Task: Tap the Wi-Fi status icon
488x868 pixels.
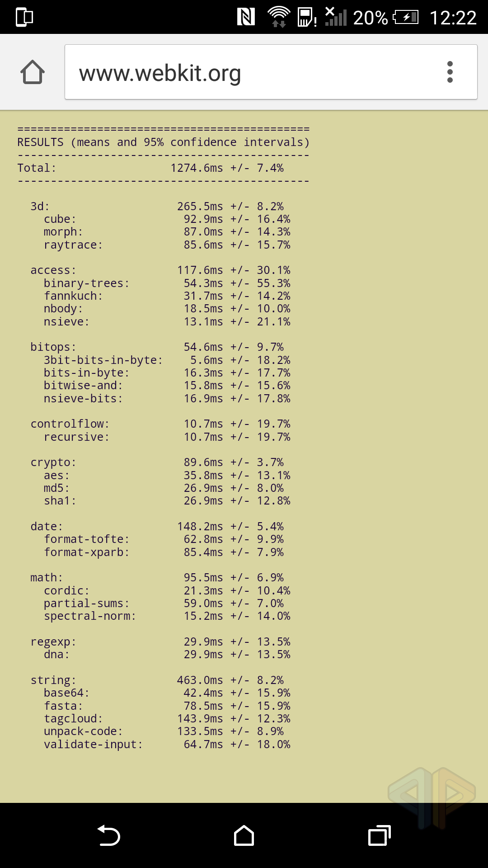Action: click(x=279, y=17)
